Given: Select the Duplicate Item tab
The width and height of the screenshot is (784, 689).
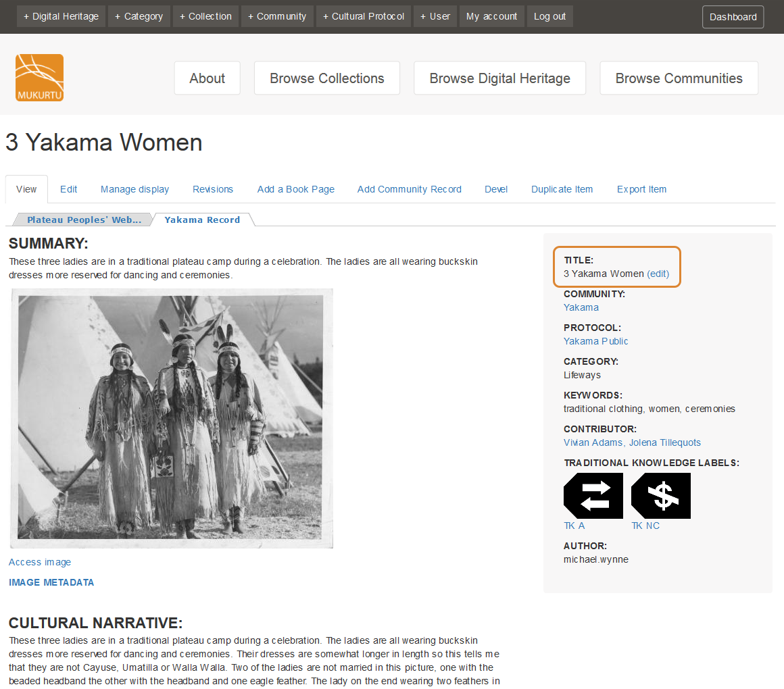Looking at the screenshot, I should click(x=562, y=189).
